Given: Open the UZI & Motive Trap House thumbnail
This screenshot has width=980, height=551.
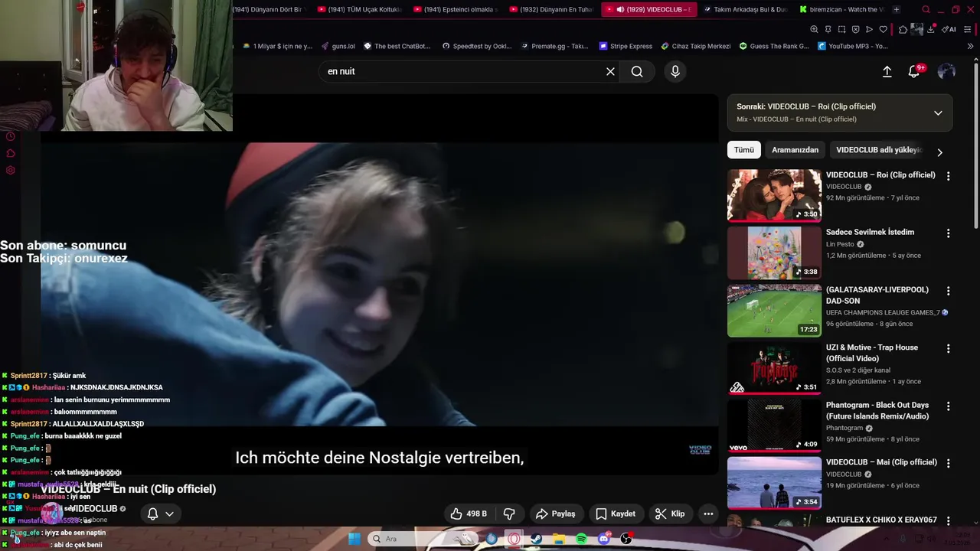Looking at the screenshot, I should click(774, 367).
